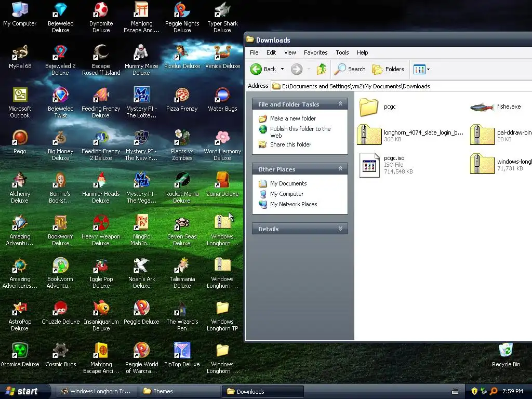Click the Address bar path field

(x=402, y=86)
